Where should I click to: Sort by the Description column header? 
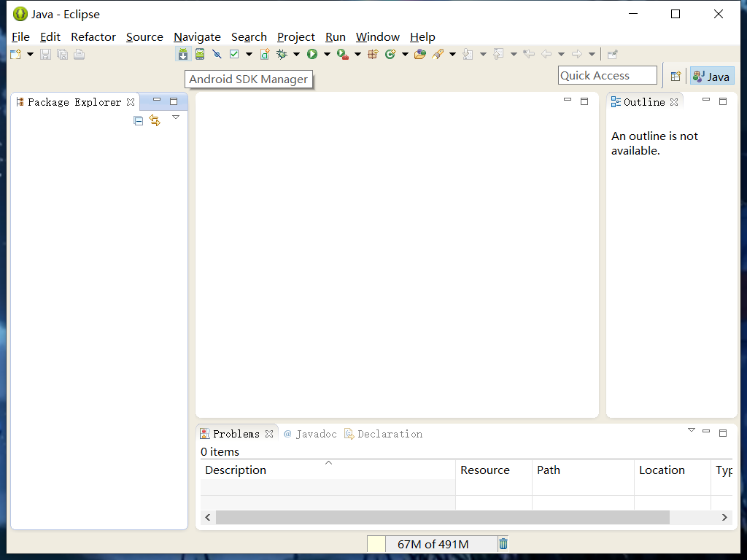tap(328, 470)
